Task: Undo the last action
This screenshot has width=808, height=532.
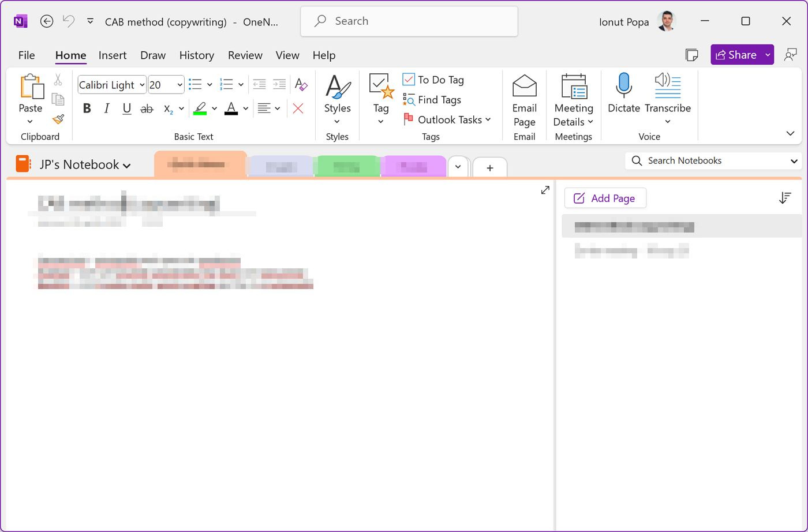Action: tap(69, 21)
